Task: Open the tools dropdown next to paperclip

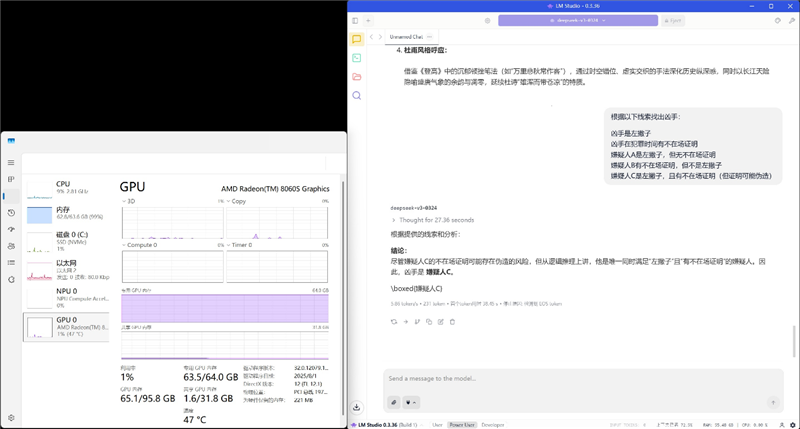Action: point(411,402)
